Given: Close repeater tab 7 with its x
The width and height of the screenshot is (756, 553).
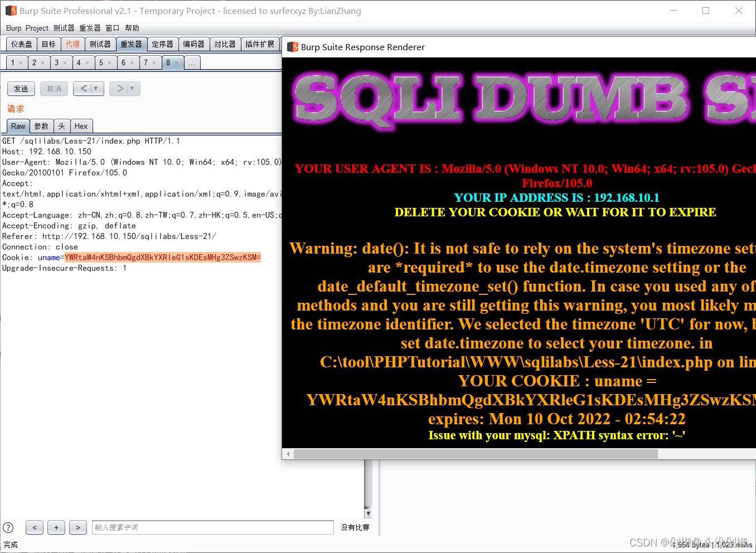Looking at the screenshot, I should pyautogui.click(x=154, y=63).
